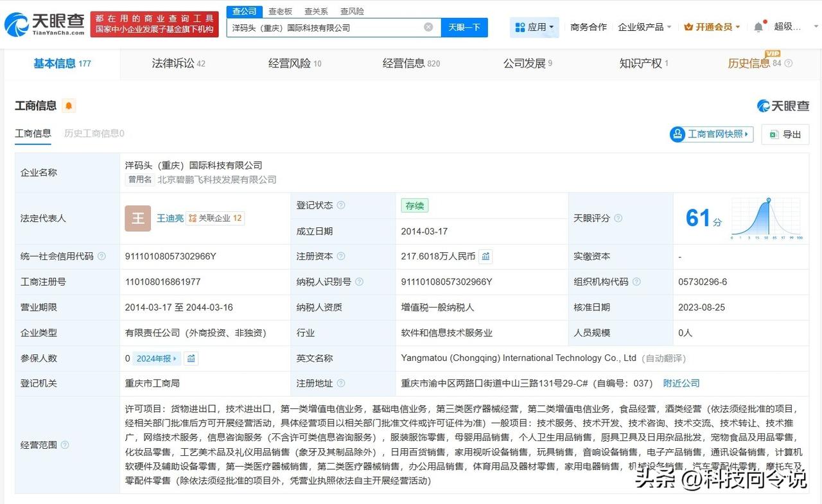The image size is (822, 504).
Task: Click the 天眼一下 search button
Action: [464, 27]
